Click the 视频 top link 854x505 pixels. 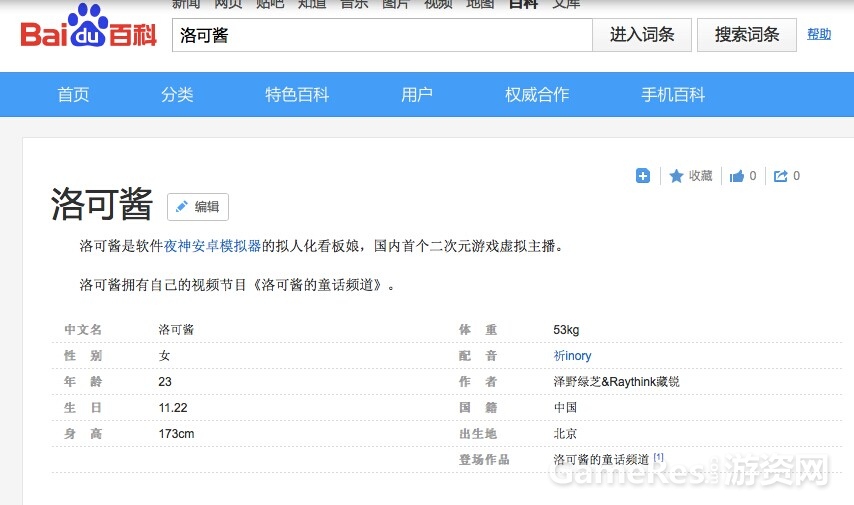point(438,4)
